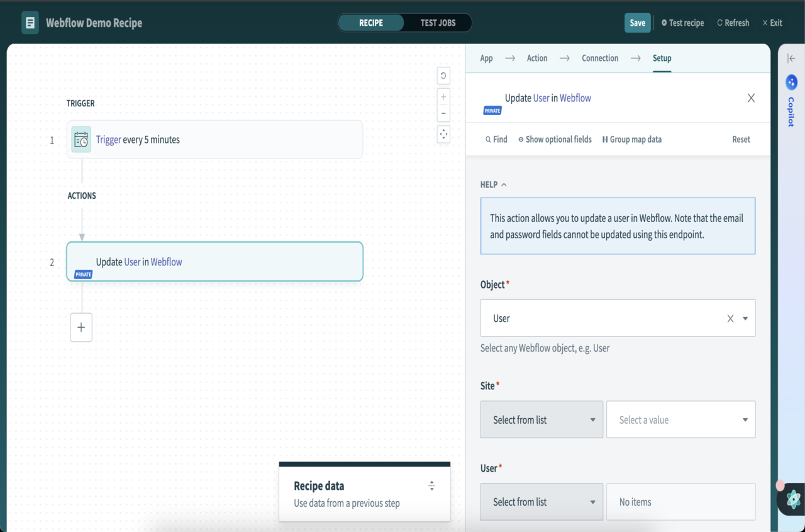
Task: Select the Update User in Webflow step
Action: [x=214, y=262]
